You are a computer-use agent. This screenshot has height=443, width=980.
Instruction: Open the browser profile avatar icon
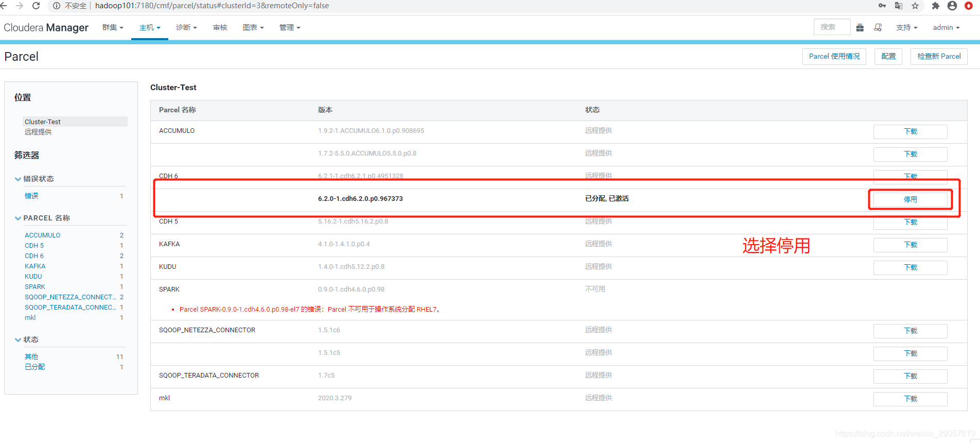pos(952,6)
